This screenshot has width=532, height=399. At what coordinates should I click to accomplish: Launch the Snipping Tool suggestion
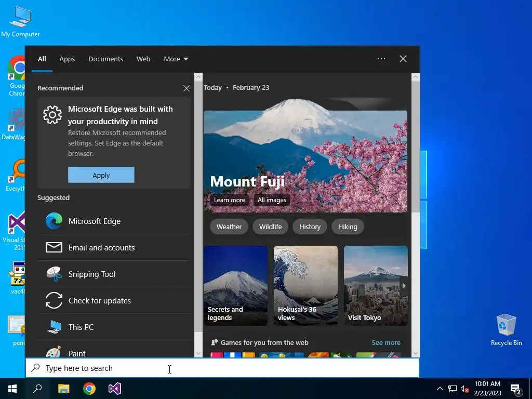pyautogui.click(x=114, y=274)
